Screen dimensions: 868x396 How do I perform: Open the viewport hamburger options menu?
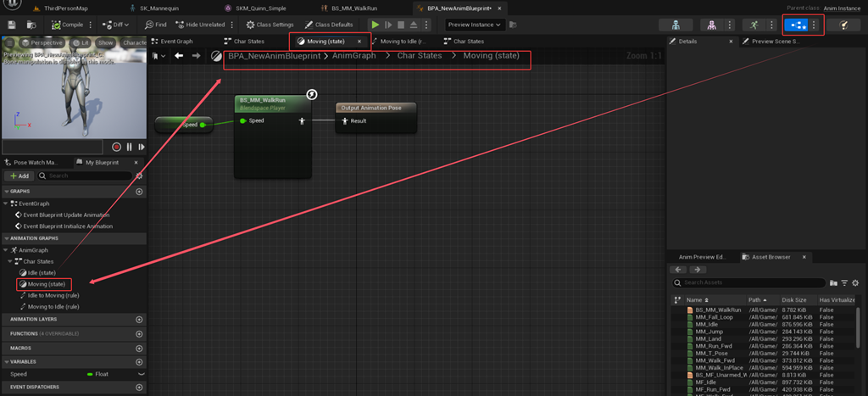coord(9,42)
